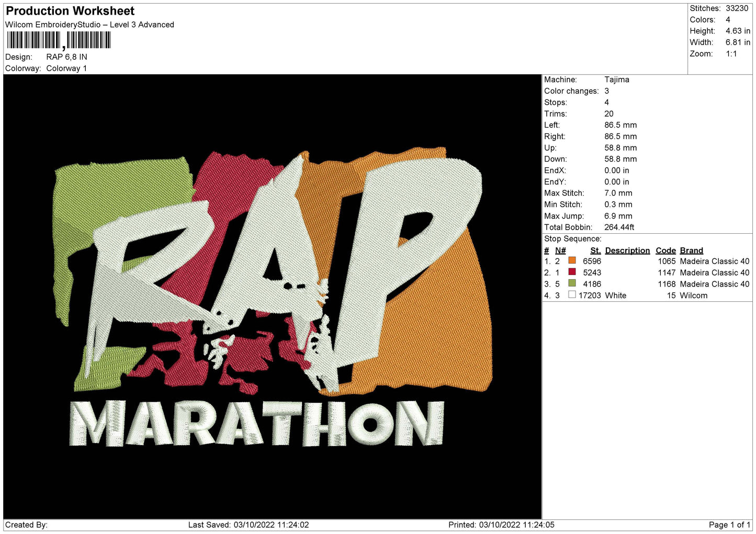The image size is (756, 534).
Task: Click 'Page 1 of 1' in footer
Action: [730, 525]
